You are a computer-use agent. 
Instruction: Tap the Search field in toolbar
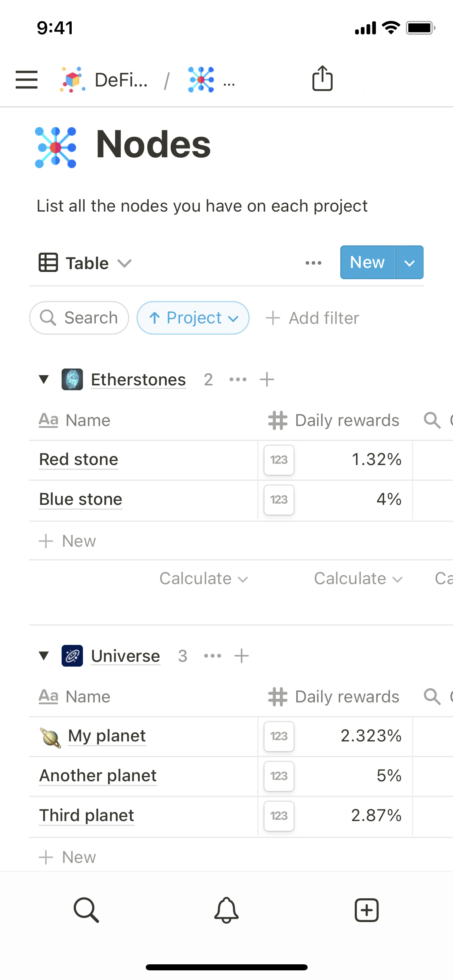[79, 318]
